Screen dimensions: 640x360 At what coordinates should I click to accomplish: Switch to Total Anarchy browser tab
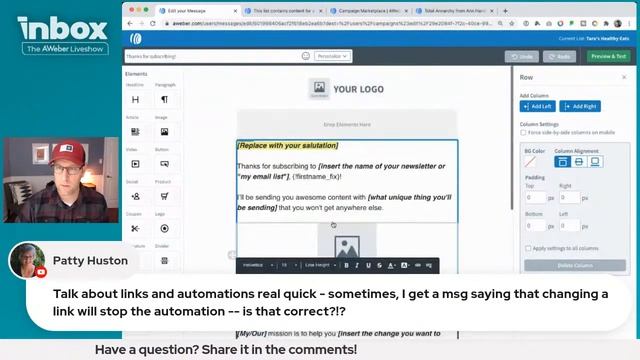pos(454,11)
